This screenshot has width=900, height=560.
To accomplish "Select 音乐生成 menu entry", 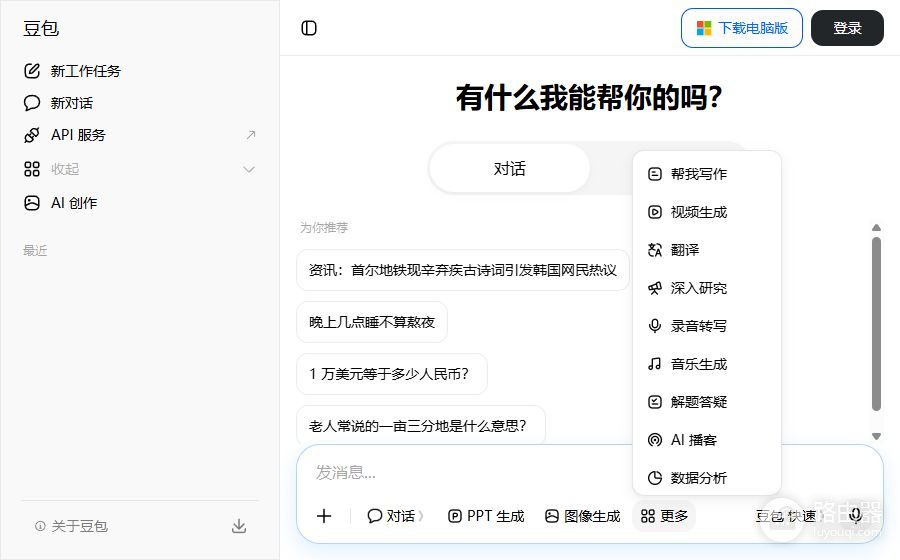I will [x=707, y=364].
